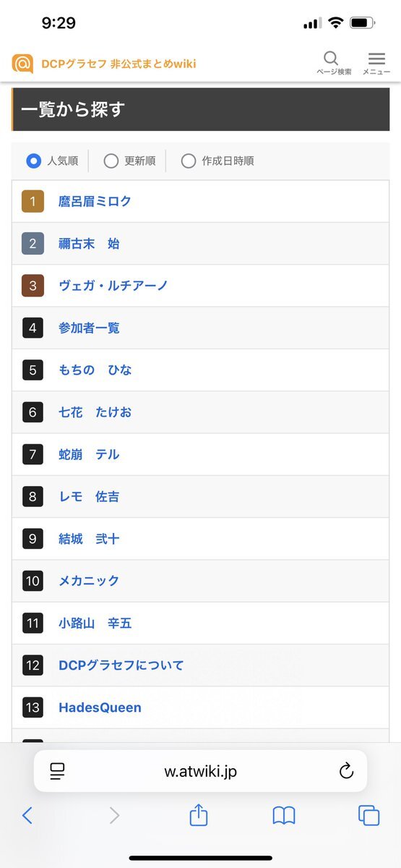The width and height of the screenshot is (401, 868).
Task: Open Safari bookmarks book icon
Action: tap(284, 816)
